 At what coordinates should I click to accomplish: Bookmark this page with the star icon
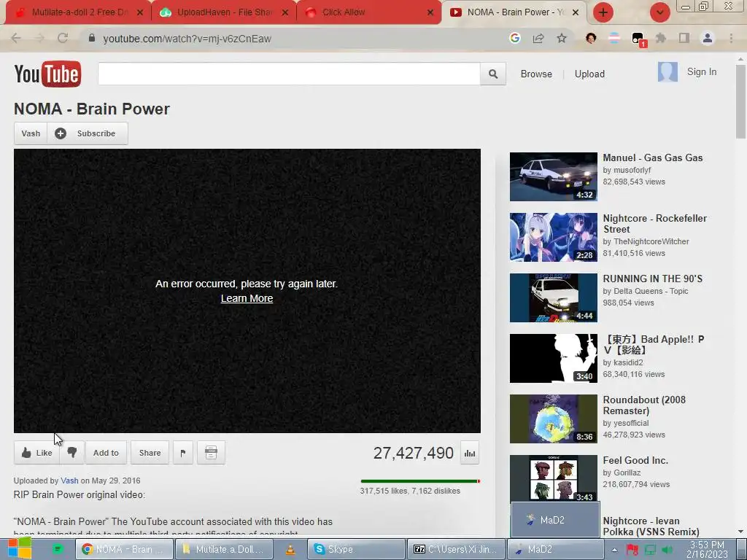pyautogui.click(x=562, y=38)
